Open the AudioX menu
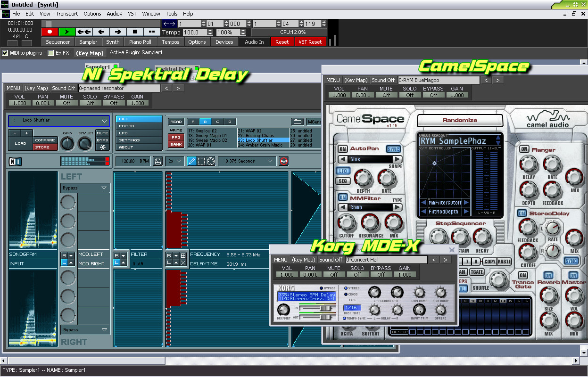Viewport: 588px width, 377px height. pos(115,14)
